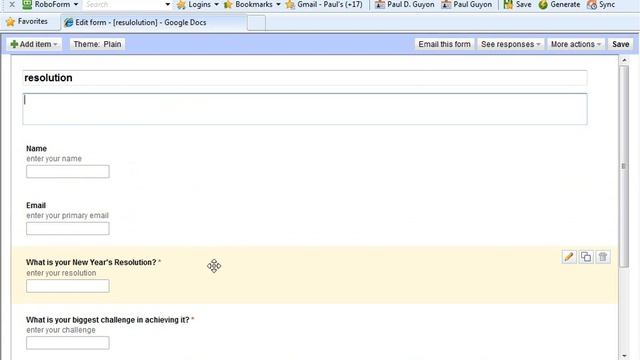Select the 'Email' question label
The width and height of the screenshot is (640, 360).
(36, 205)
